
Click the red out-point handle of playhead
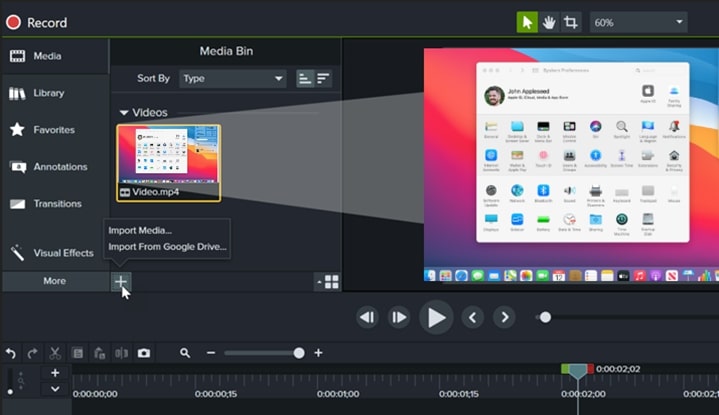[590, 369]
